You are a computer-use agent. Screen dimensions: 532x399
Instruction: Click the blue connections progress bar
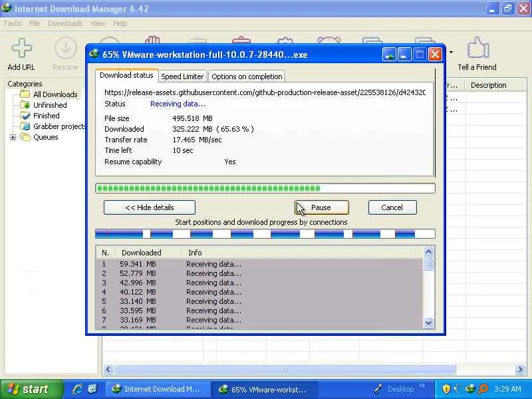point(265,234)
